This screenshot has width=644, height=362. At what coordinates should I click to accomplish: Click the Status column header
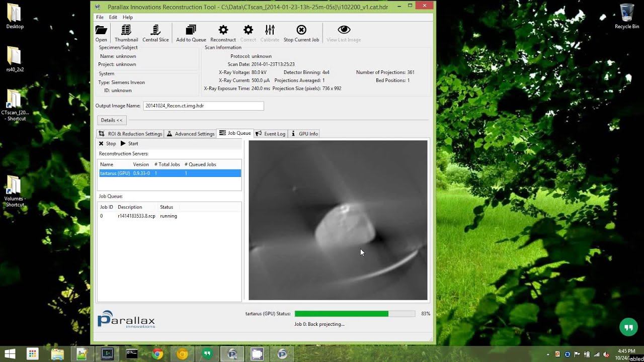(x=167, y=207)
